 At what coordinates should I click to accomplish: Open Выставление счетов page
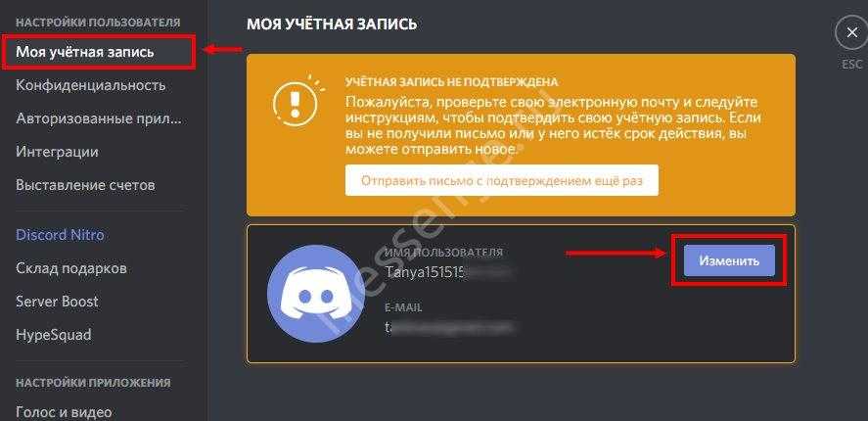[x=85, y=185]
